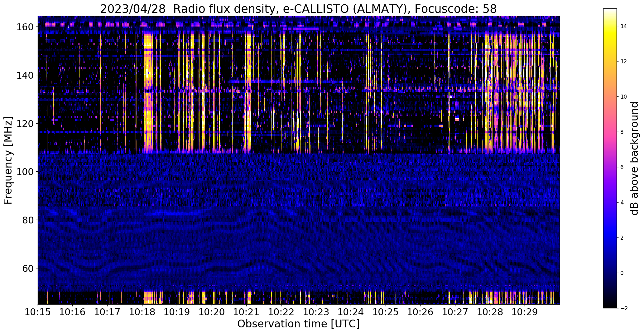Click the colorbar tick value −2
The width and height of the screenshot is (644, 333).
[x=623, y=308]
